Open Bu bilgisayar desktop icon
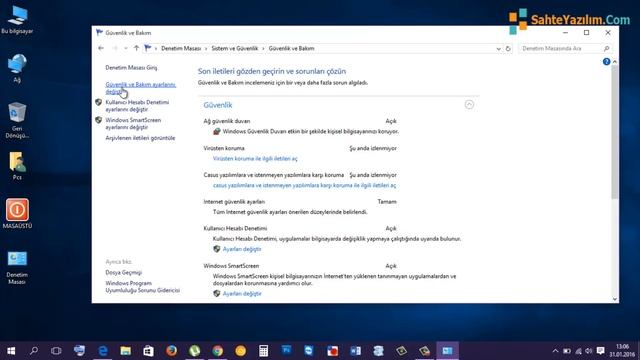 tap(17, 20)
